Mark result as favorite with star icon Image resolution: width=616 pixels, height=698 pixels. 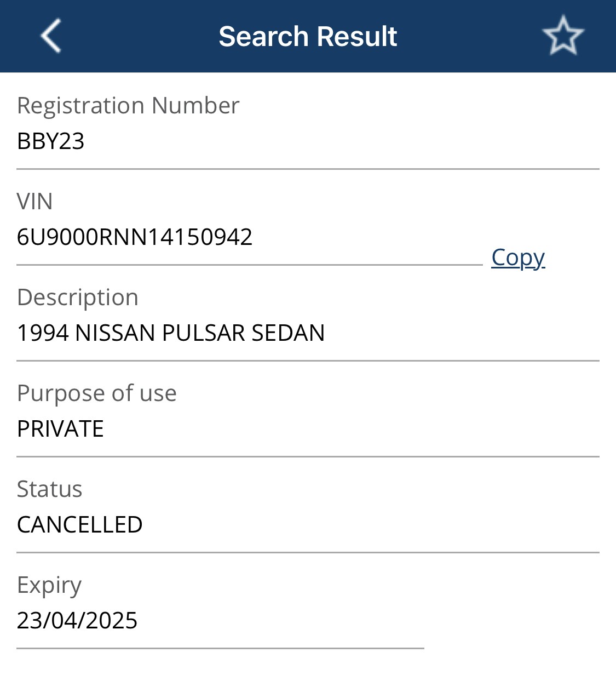pyautogui.click(x=563, y=36)
